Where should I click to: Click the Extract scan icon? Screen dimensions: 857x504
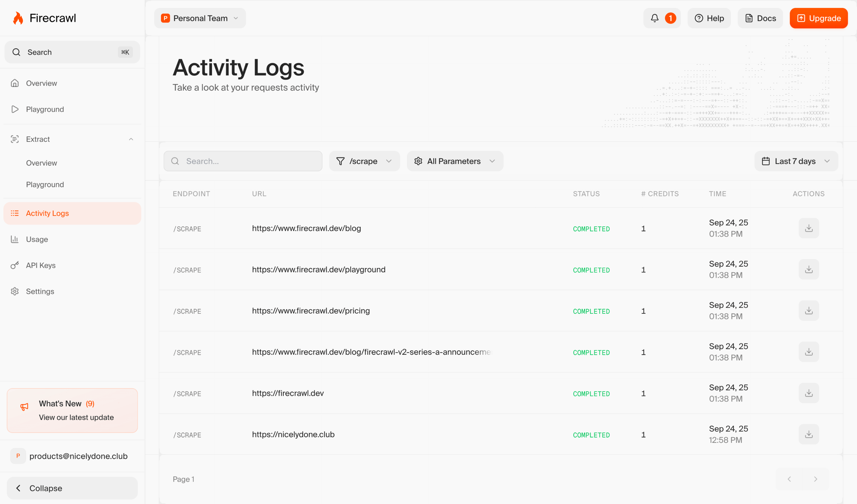pos(15,139)
